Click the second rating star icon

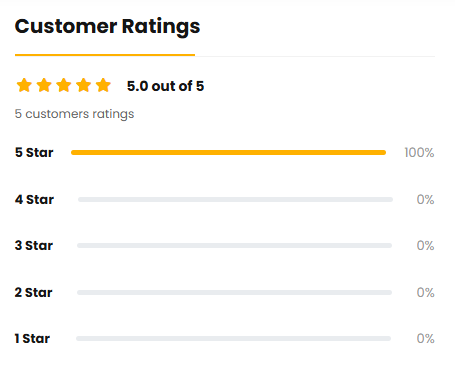coord(44,85)
